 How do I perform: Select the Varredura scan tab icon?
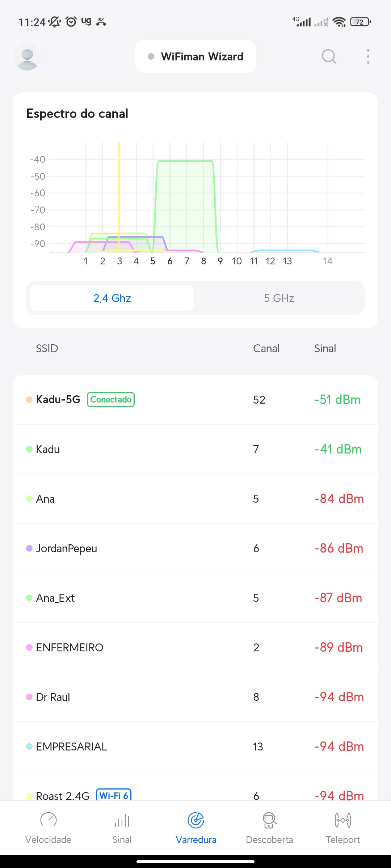click(x=196, y=820)
